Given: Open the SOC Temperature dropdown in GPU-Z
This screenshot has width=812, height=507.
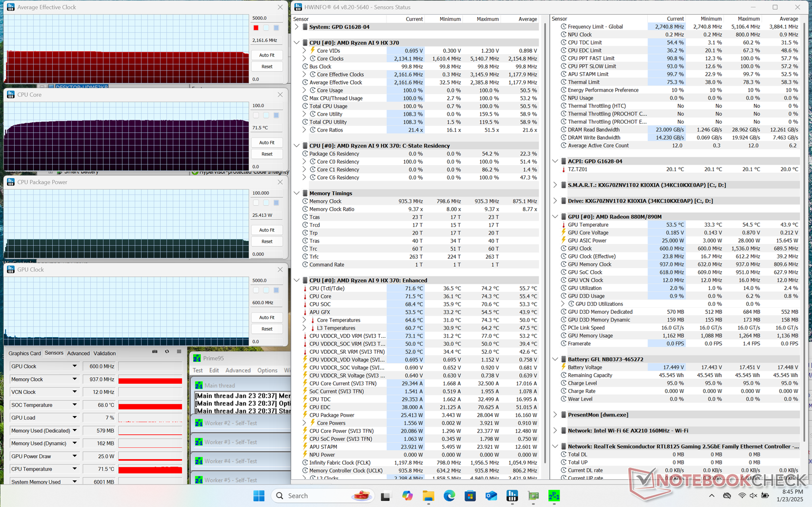Looking at the screenshot, I should [x=74, y=405].
